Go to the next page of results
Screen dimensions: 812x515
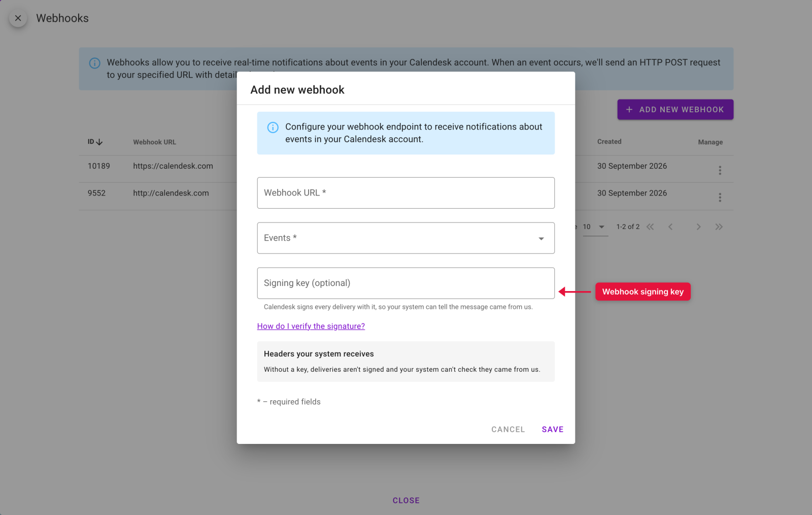[698, 227]
